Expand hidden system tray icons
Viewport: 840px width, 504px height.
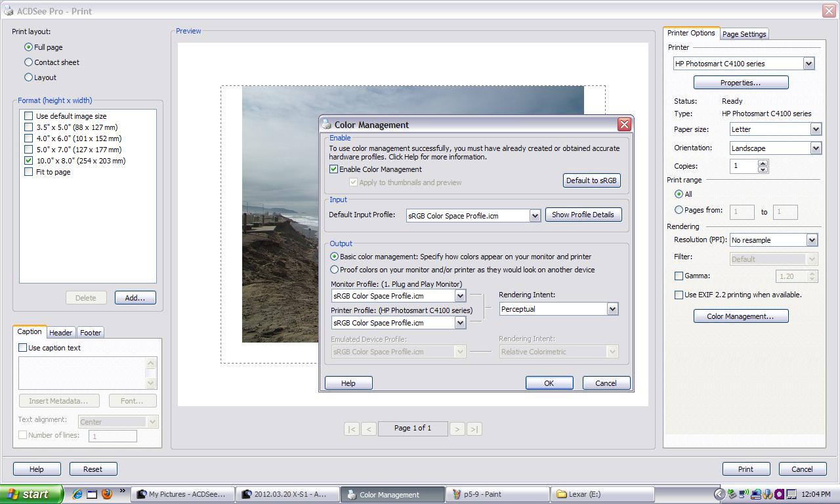719,494
